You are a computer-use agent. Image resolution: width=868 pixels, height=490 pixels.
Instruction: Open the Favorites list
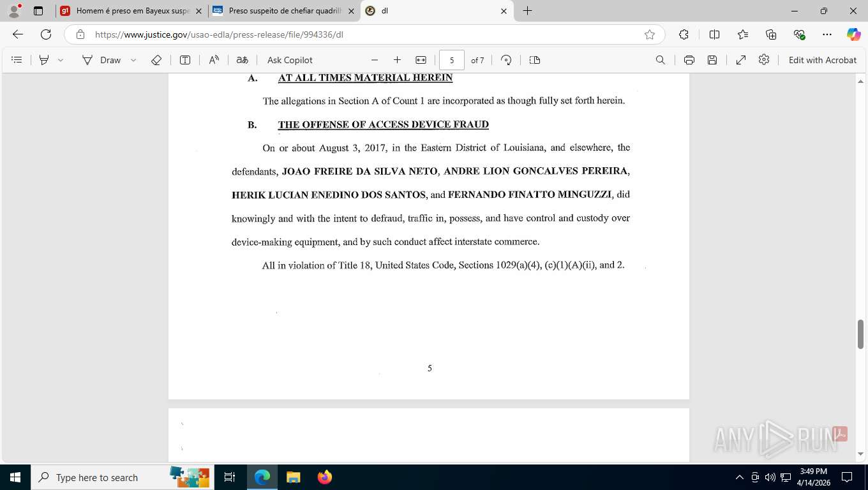tap(743, 34)
